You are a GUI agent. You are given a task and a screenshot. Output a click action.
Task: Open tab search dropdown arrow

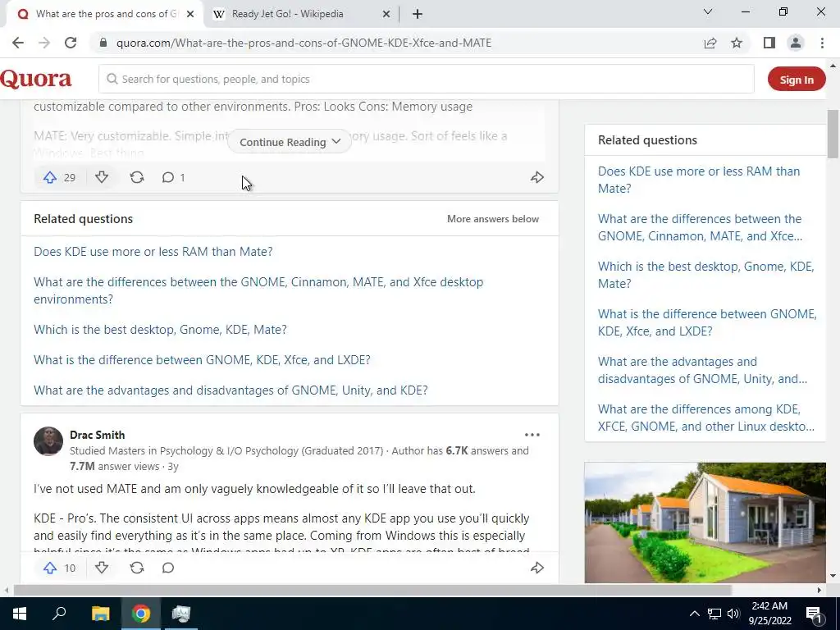tap(708, 11)
